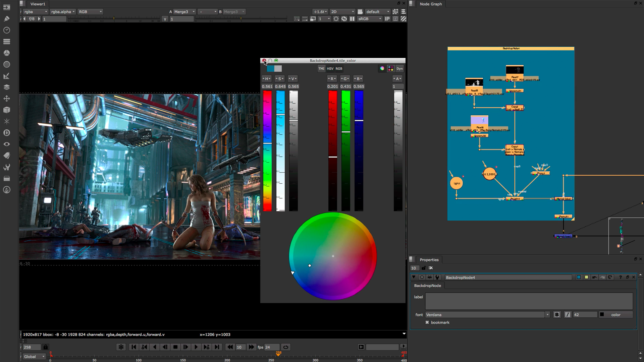
Task: Click the Dyn button in color dialog
Action: coord(399,68)
